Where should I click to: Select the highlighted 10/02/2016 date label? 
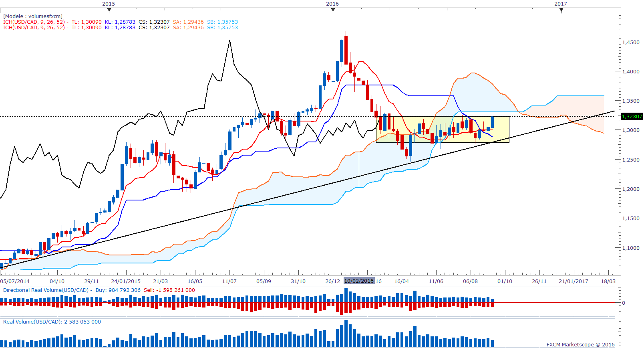[x=359, y=281]
